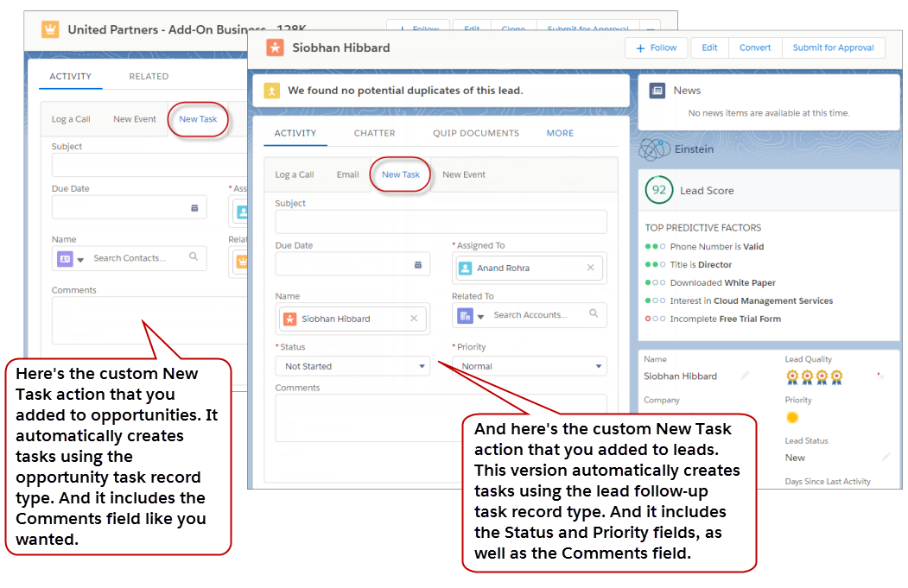908x588 pixels.
Task: Select the Email action tab
Action: [348, 174]
